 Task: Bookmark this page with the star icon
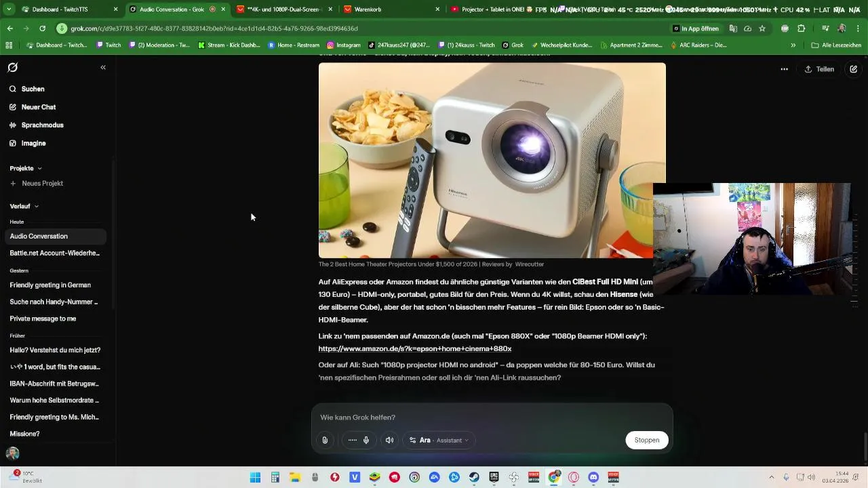(762, 28)
